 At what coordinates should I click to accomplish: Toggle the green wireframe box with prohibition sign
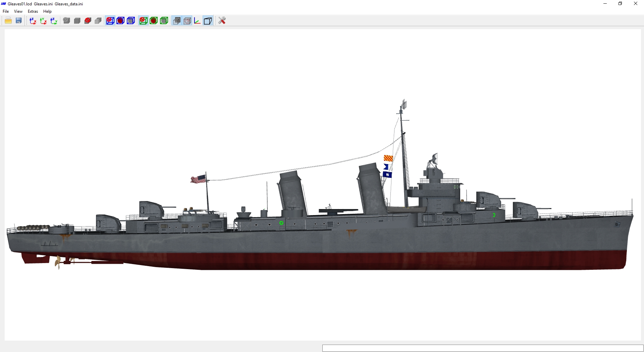tap(143, 21)
